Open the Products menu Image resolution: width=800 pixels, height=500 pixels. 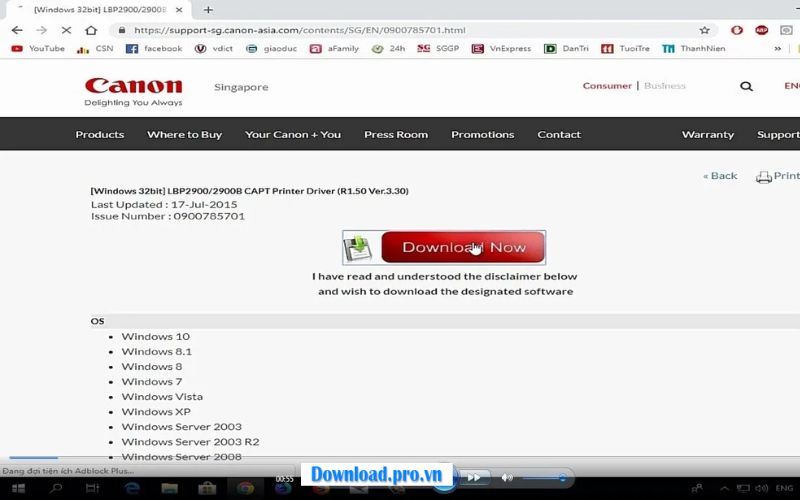pyautogui.click(x=100, y=135)
